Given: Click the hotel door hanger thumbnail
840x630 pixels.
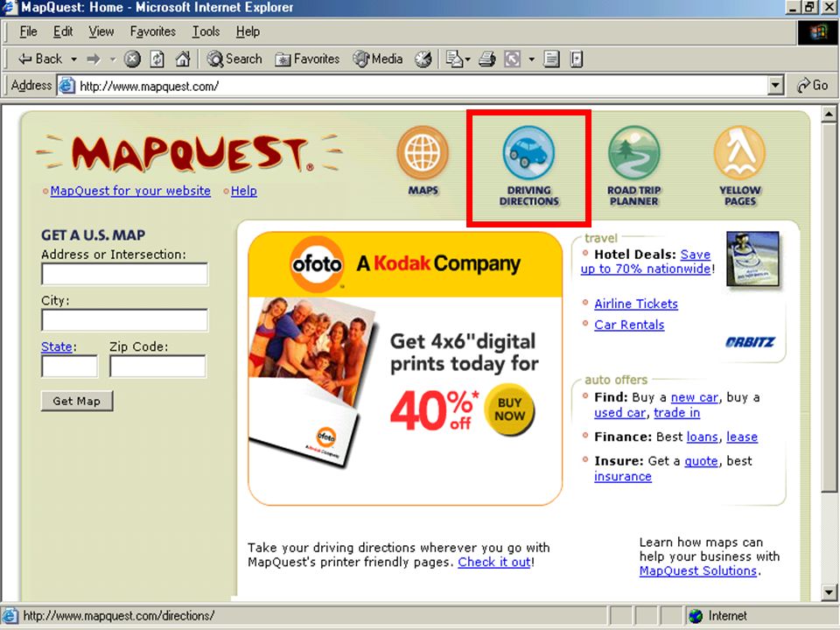Looking at the screenshot, I should point(752,259).
